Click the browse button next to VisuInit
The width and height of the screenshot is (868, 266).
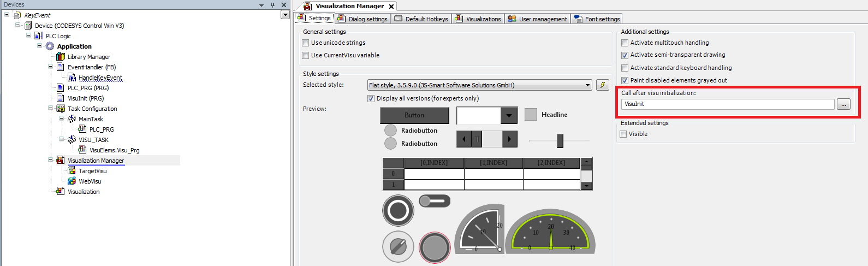tap(843, 104)
